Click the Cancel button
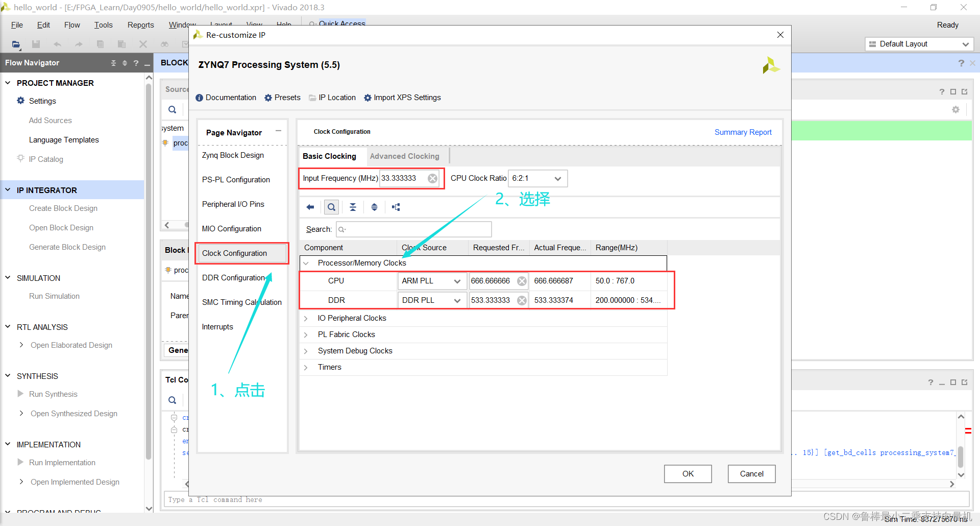 [751, 474]
